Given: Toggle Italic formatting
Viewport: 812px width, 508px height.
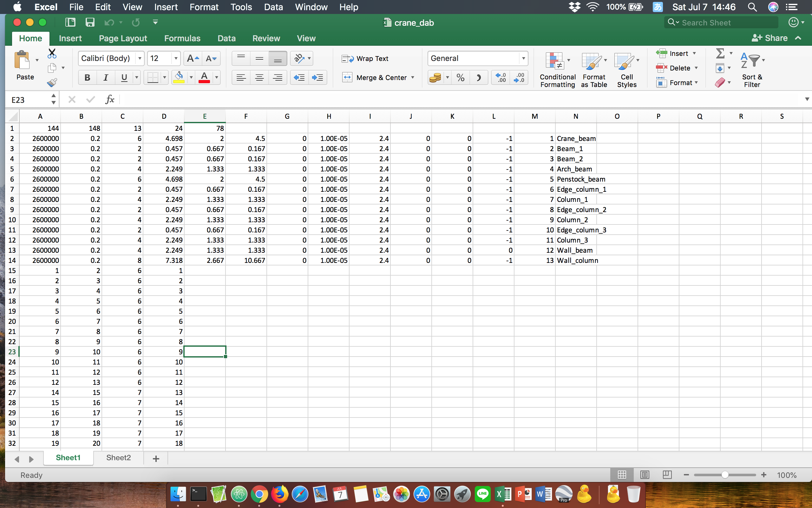Looking at the screenshot, I should click(105, 77).
